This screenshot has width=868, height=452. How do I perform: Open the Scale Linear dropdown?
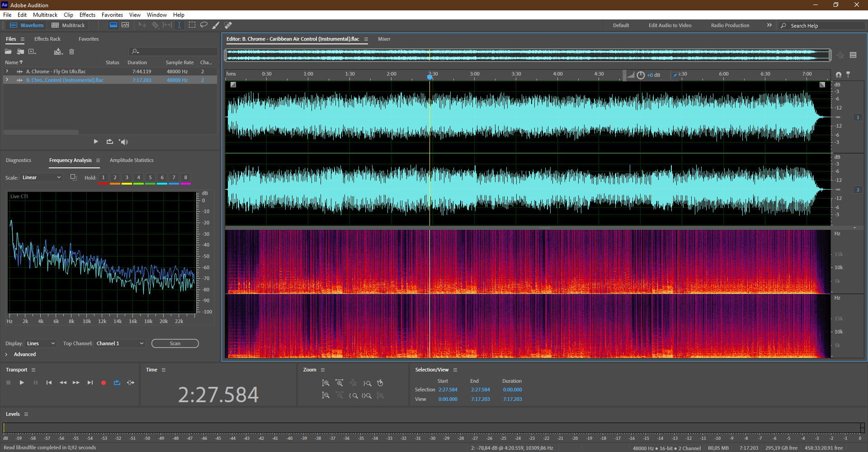coord(41,177)
